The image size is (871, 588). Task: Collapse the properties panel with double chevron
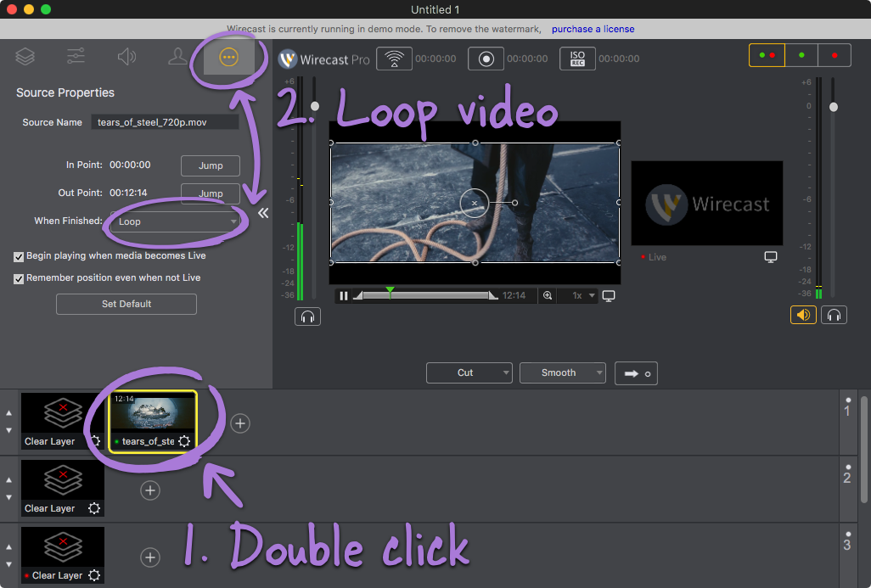263,213
